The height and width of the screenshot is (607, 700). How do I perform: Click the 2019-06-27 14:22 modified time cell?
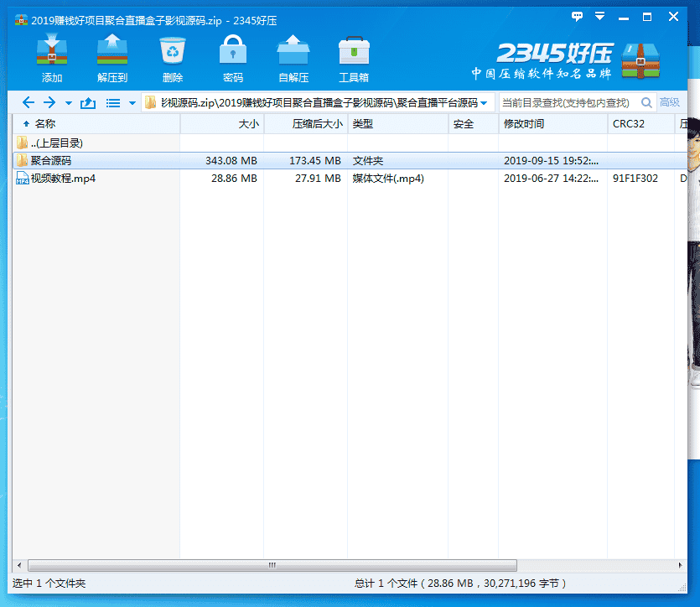(552, 179)
